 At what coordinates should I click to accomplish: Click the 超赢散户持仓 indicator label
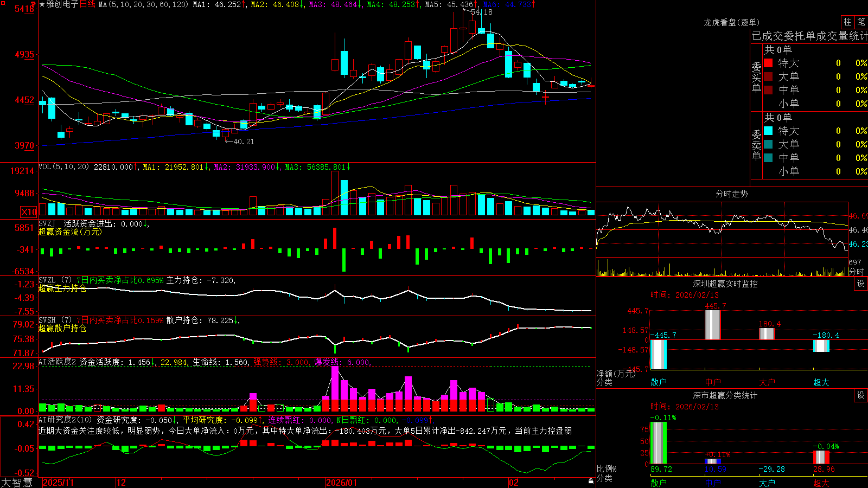pos(62,328)
